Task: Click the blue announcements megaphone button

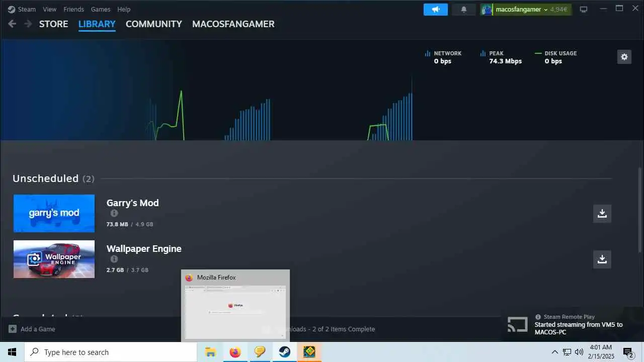Action: pos(436,10)
